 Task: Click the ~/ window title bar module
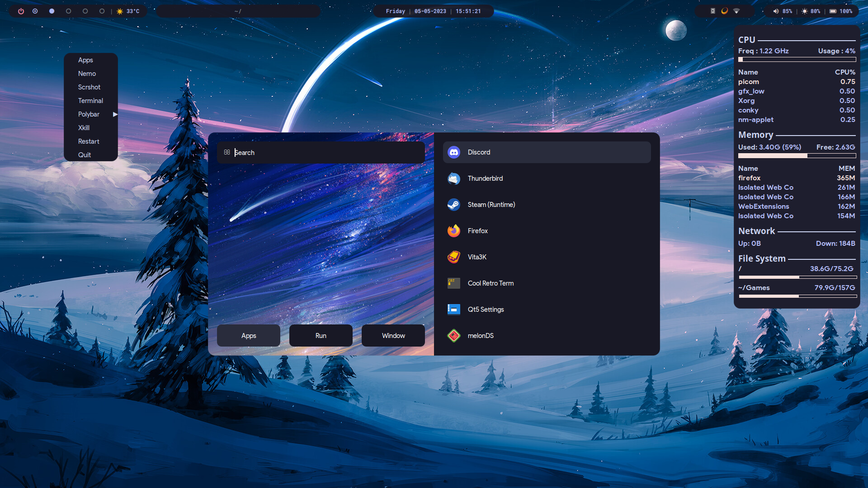coord(238,11)
